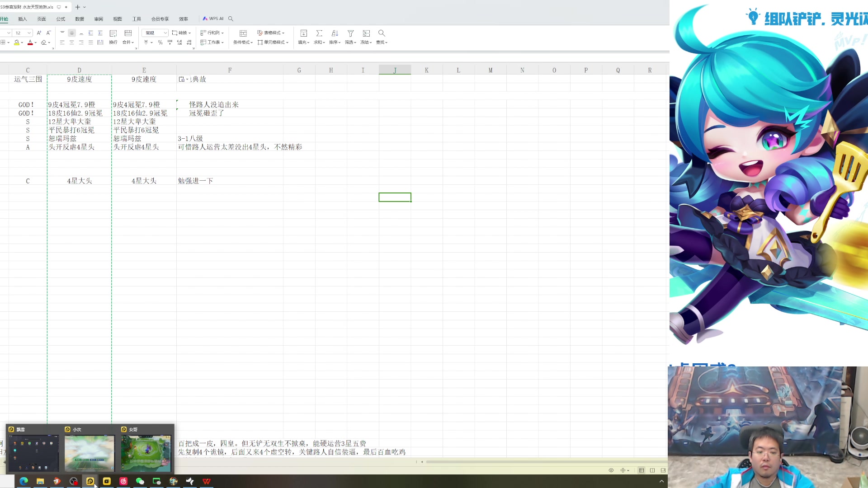Click the justify alignment icon

click(x=91, y=42)
